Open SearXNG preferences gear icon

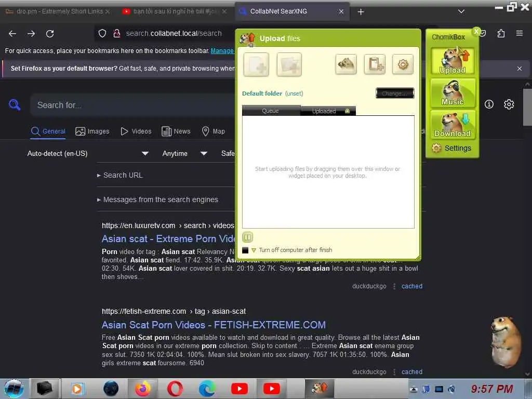509,104
